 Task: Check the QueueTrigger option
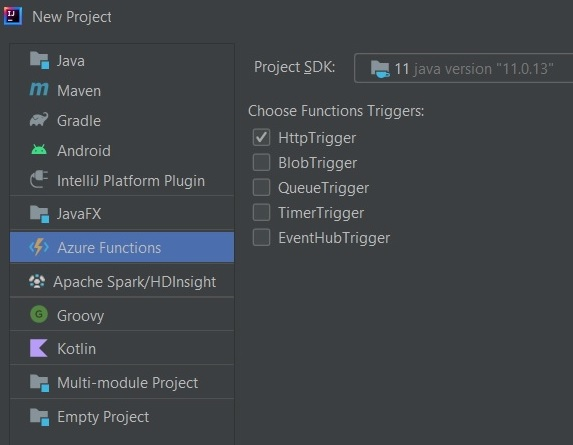click(261, 187)
